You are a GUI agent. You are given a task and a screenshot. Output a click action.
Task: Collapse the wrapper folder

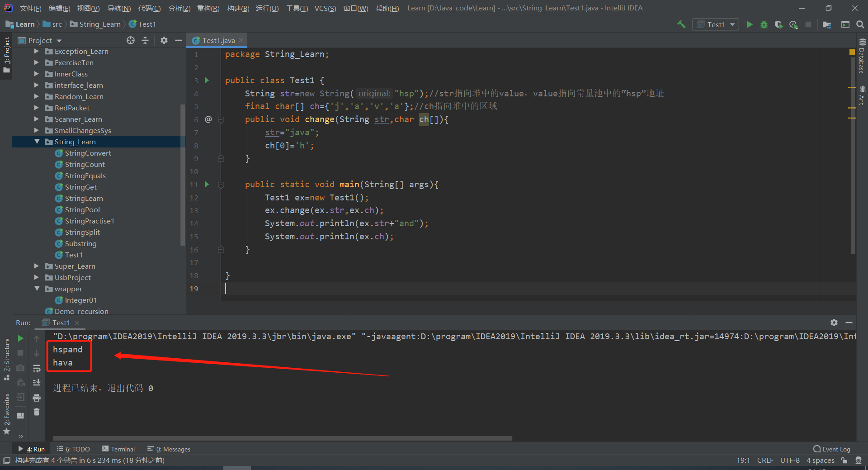pos(37,289)
